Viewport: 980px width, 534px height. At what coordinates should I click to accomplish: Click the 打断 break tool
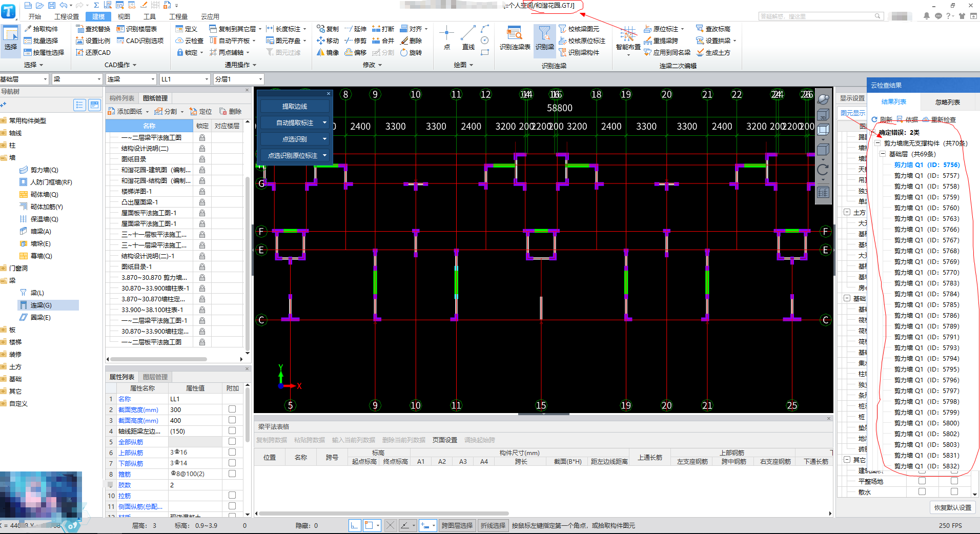[x=383, y=29]
